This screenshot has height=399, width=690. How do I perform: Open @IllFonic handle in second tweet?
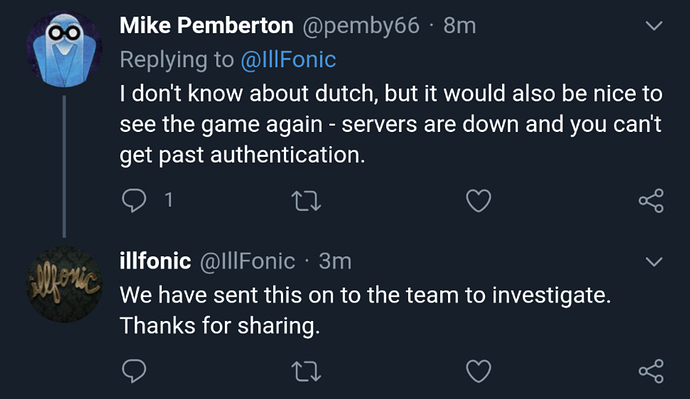coord(247,262)
